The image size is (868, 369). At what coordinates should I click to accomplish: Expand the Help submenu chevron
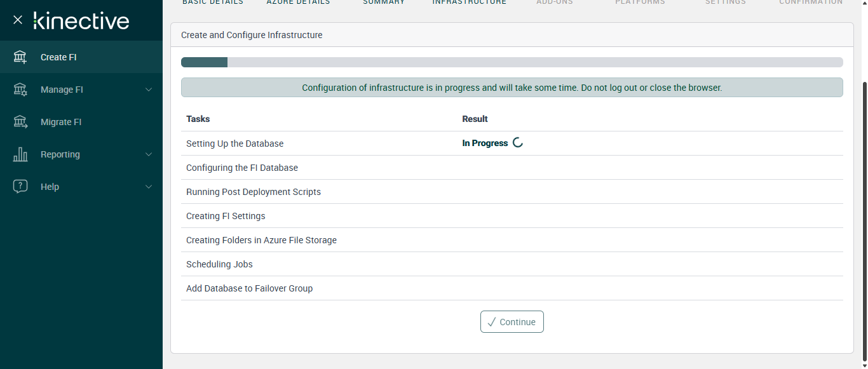click(x=149, y=187)
